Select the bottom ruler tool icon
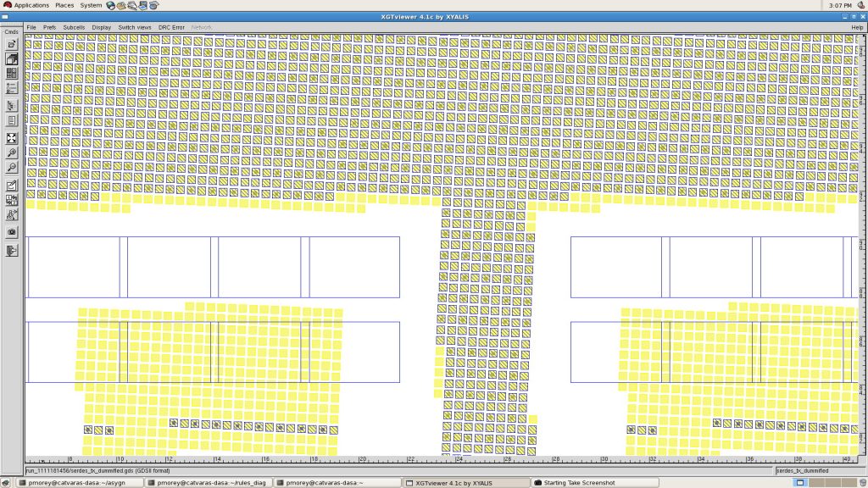 pyautogui.click(x=11, y=251)
